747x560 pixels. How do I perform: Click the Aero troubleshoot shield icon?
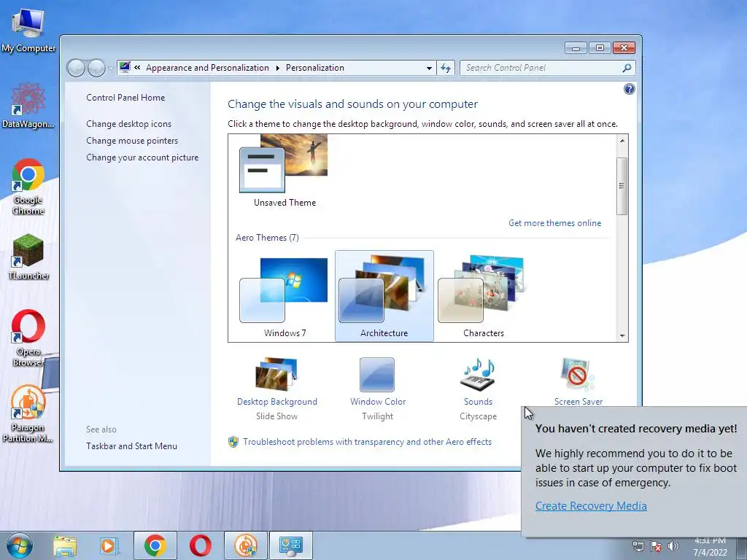pos(233,442)
